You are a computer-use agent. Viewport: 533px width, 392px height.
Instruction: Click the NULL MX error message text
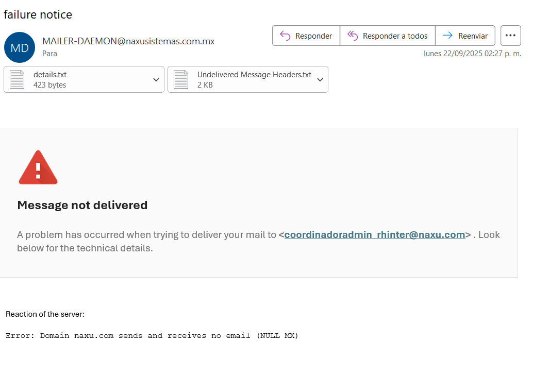152,336
